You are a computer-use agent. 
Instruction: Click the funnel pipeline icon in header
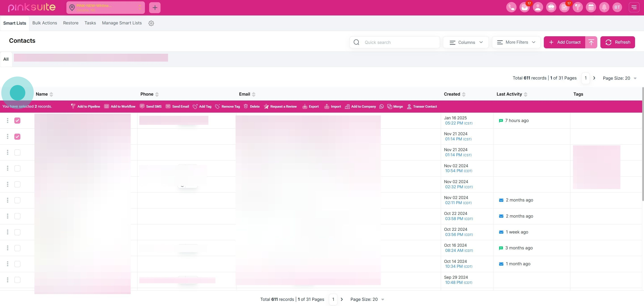pos(578,7)
